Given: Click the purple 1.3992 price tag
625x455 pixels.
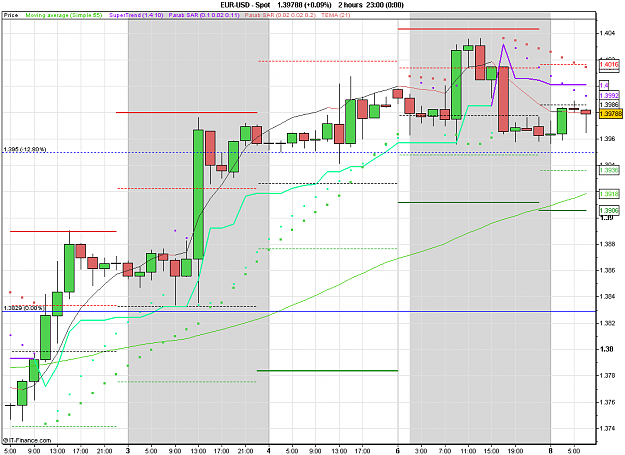Looking at the screenshot, I should click(x=609, y=96).
